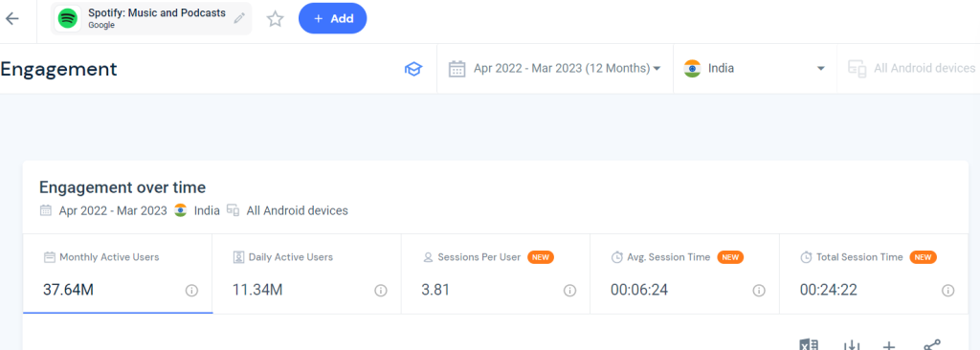Screen dimensions: 980x350
Task: Select the Sessions Per User tab
Action: click(496, 273)
